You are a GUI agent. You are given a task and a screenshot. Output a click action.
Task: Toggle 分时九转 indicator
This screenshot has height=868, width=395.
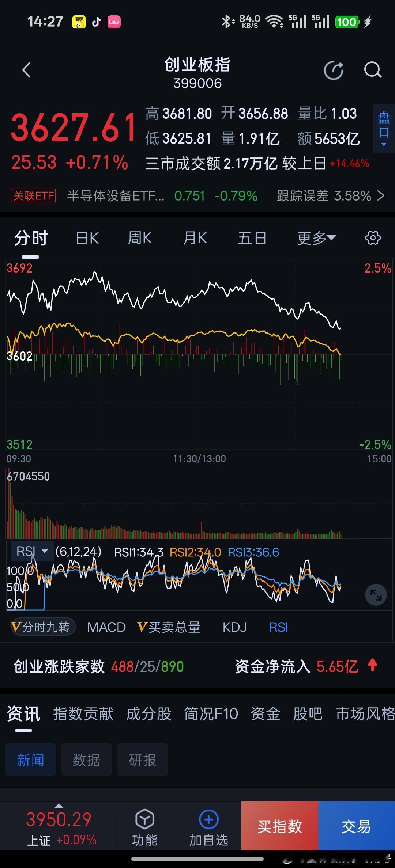click(43, 627)
